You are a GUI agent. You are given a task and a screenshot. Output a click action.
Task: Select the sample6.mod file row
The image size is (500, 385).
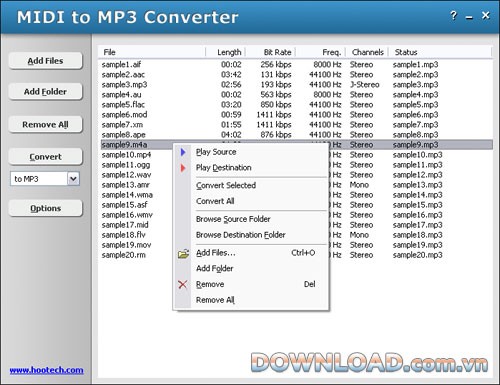coord(296,114)
